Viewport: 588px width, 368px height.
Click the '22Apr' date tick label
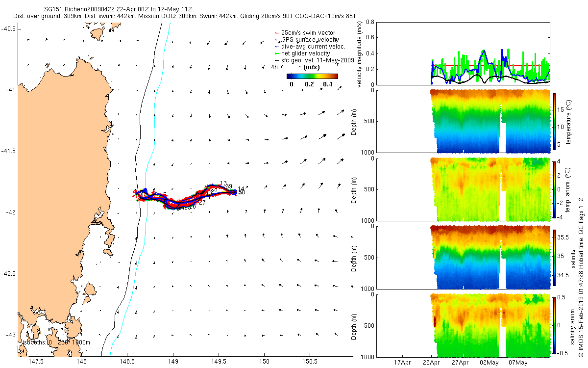431,363
